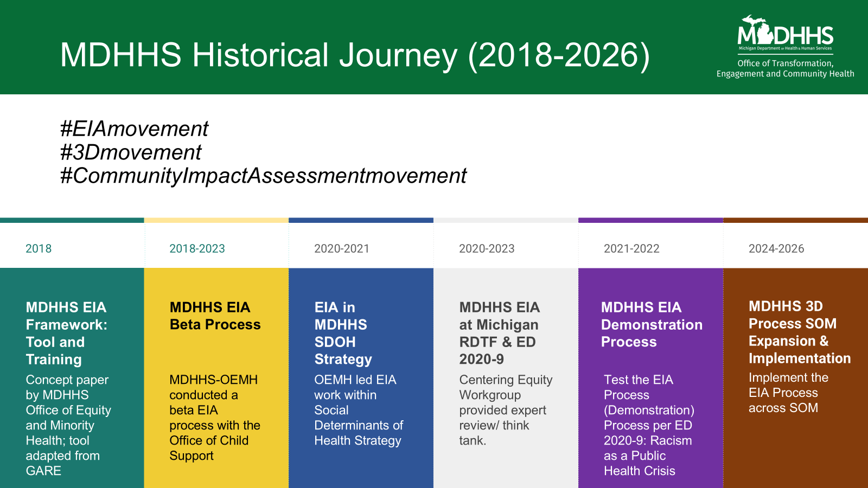The image size is (868, 488).
Task: Click the Test the EIA Process paragraph
Action: [x=649, y=426]
